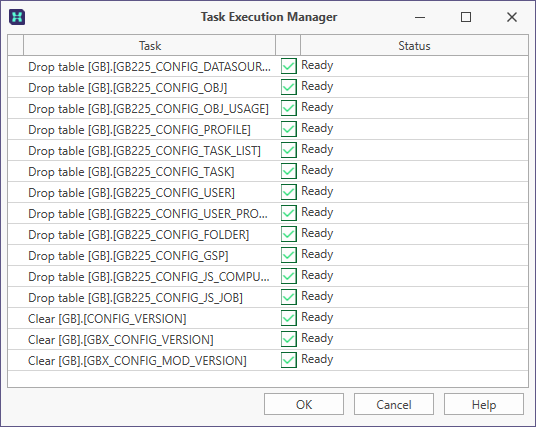Click the Status column header
Screen dimensions: 536x427
pyautogui.click(x=414, y=45)
